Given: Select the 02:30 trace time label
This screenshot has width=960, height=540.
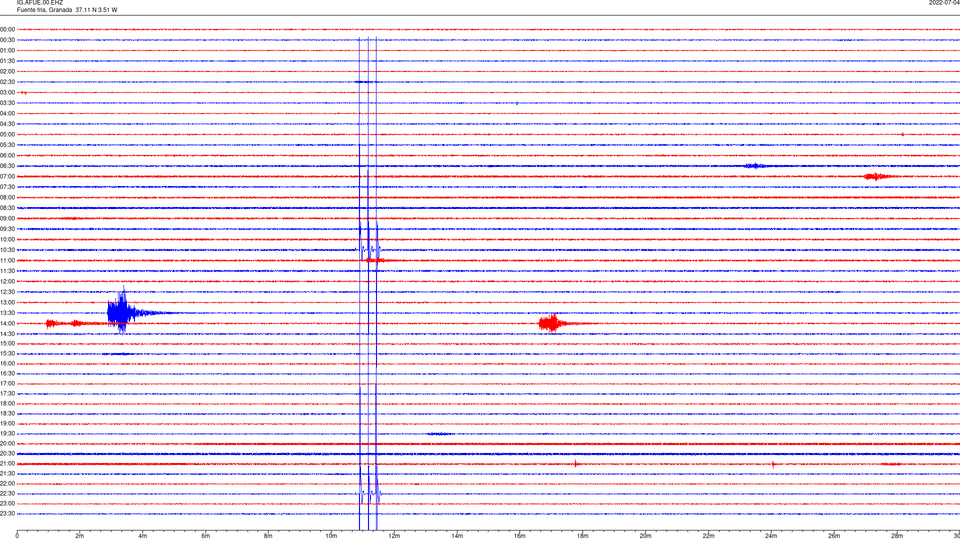Looking at the screenshot, I should click(x=7, y=82).
